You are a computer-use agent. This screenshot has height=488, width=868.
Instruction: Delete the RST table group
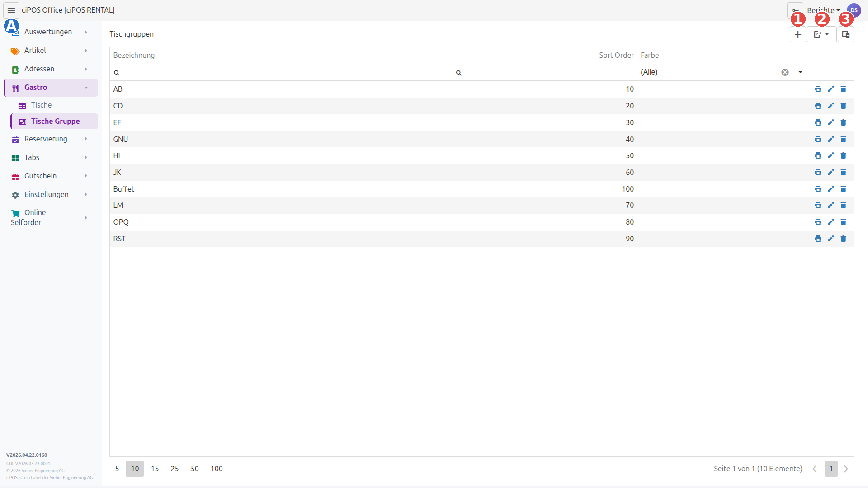click(843, 239)
